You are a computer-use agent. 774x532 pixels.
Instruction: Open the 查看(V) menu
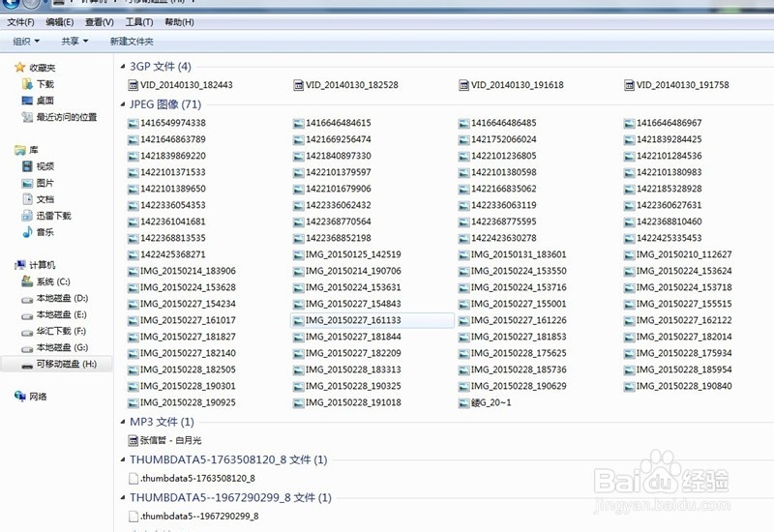100,22
